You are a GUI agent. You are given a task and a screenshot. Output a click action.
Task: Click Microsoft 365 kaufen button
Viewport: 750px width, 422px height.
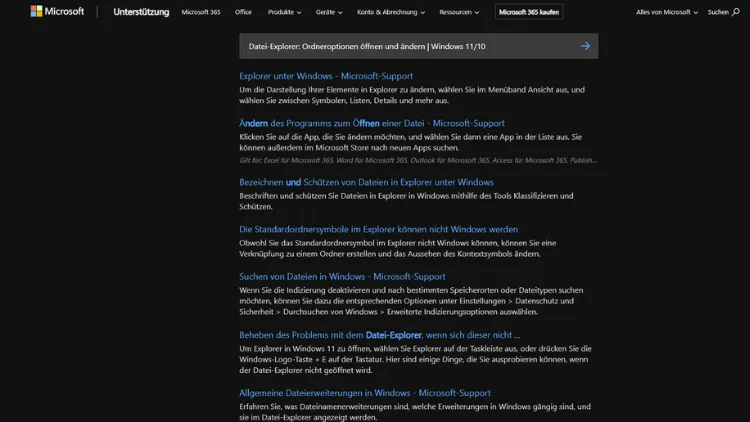coord(529,12)
